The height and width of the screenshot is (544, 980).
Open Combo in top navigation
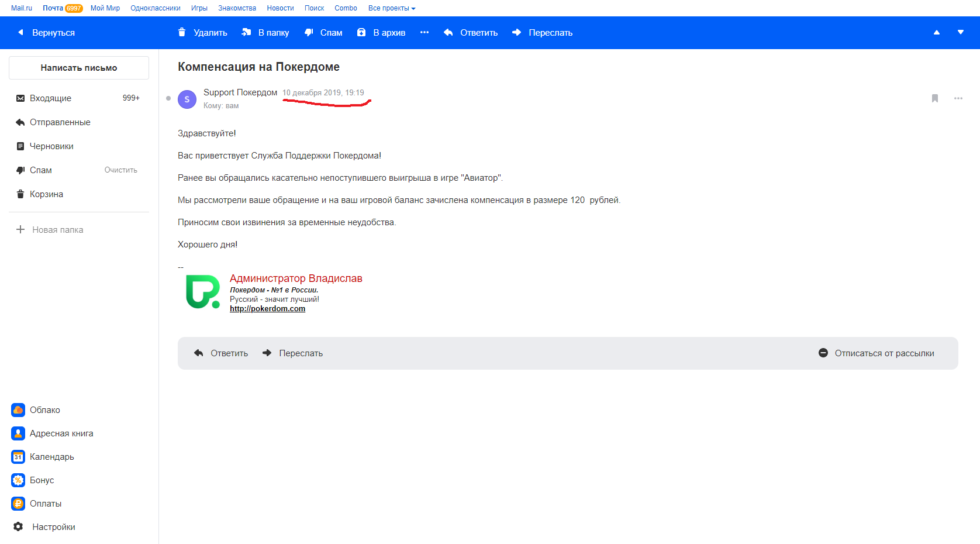[x=346, y=8]
